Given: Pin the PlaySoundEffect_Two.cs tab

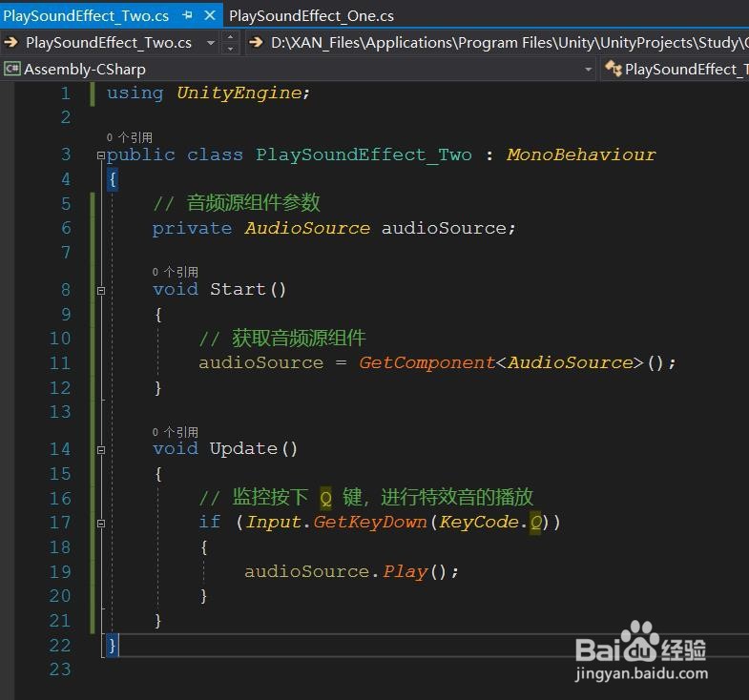Looking at the screenshot, I should [187, 15].
